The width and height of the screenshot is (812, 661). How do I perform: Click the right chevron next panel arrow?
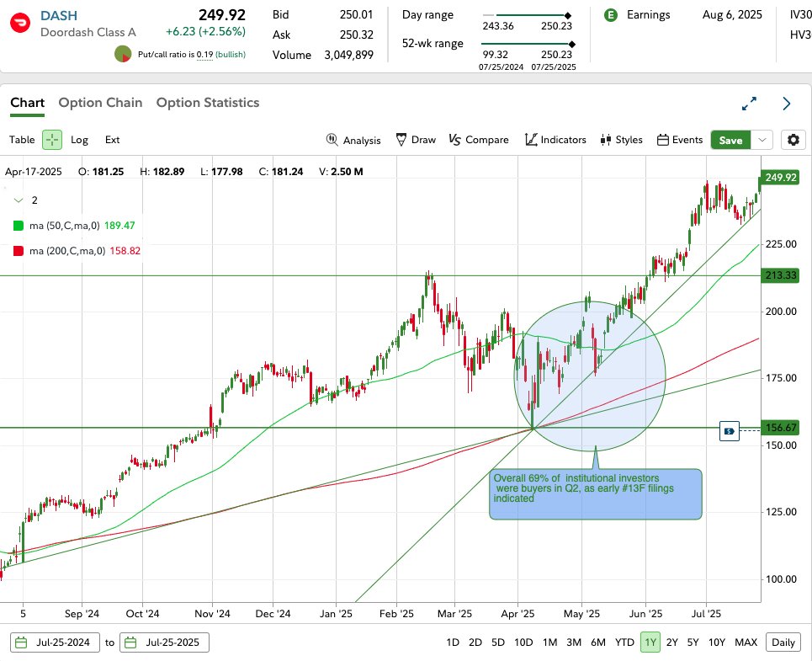(x=787, y=104)
